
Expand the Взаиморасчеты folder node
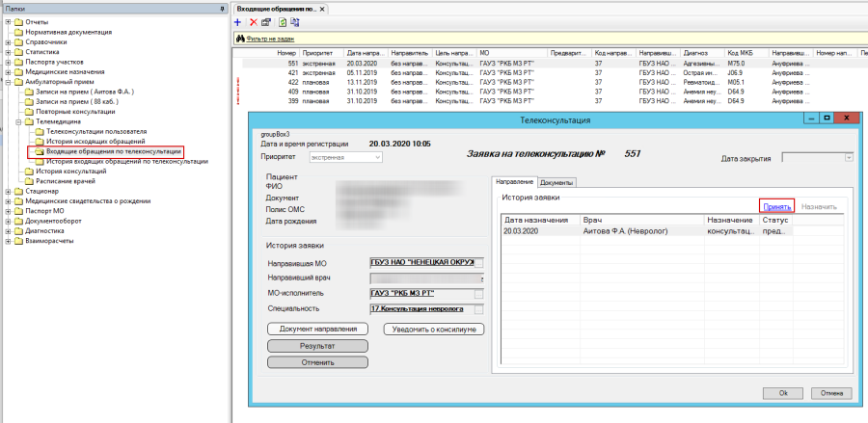tap(9, 241)
